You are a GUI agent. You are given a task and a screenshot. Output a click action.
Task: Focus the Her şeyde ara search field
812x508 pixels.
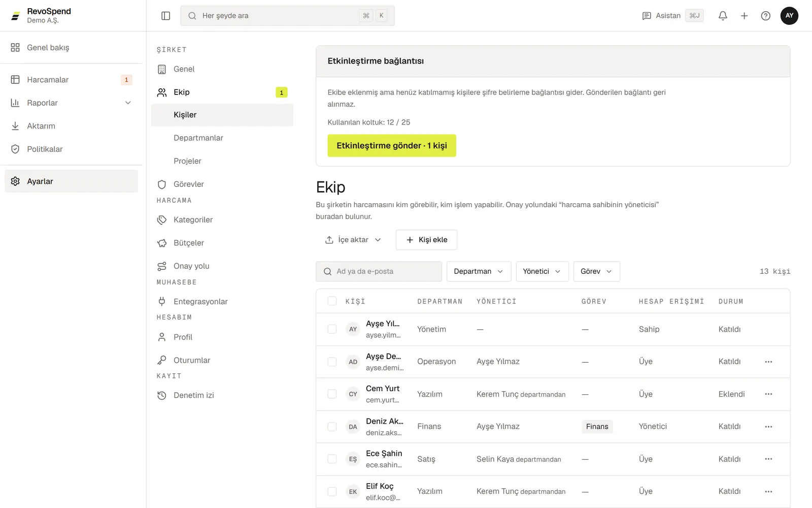(x=287, y=16)
